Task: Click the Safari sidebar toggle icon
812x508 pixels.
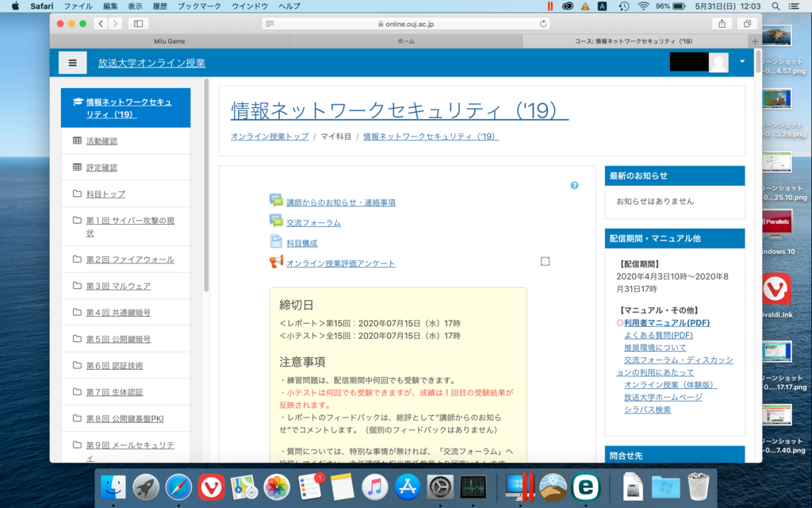Action: [x=139, y=24]
